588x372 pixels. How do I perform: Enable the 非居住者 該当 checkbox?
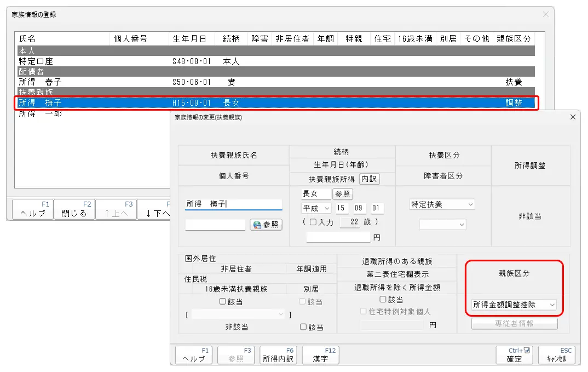223,301
